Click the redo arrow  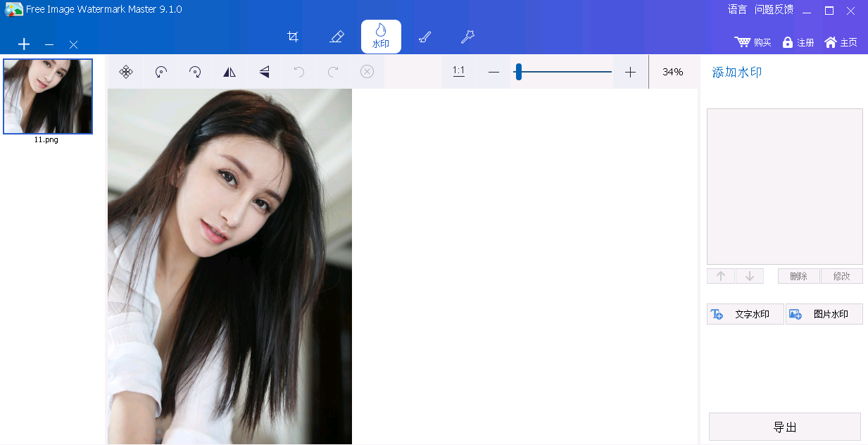coord(333,72)
